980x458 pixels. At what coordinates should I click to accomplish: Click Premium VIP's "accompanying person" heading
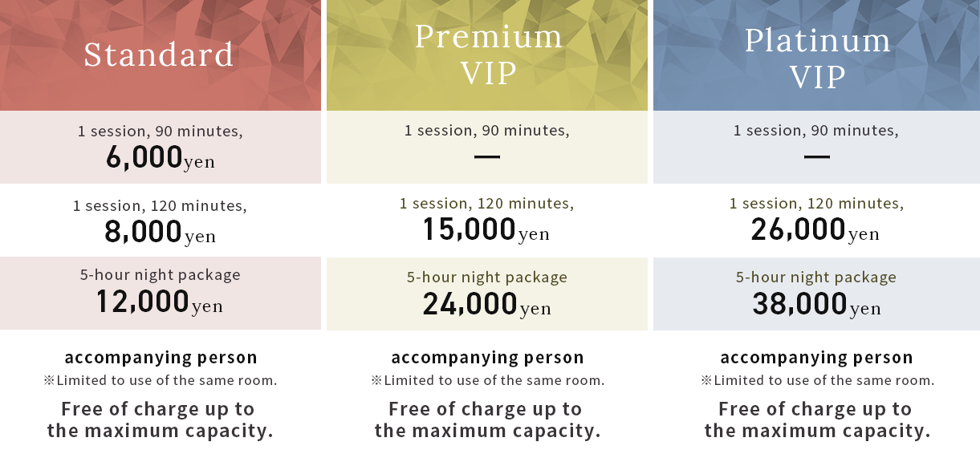pos(487,358)
